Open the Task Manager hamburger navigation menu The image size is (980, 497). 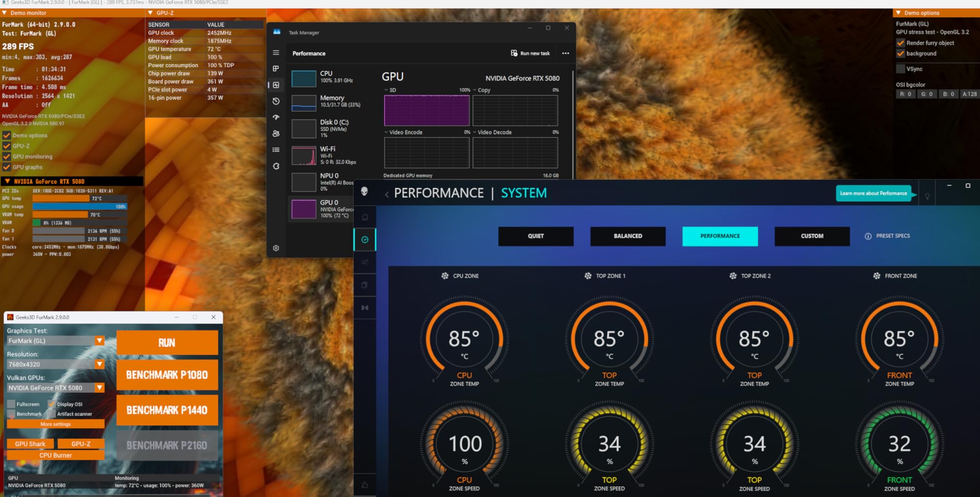click(276, 53)
